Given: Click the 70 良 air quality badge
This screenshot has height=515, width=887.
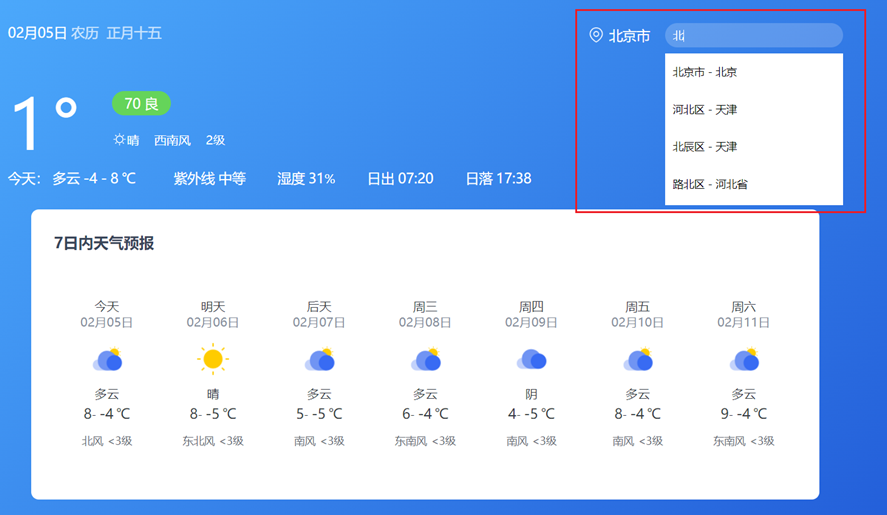Looking at the screenshot, I should (141, 104).
